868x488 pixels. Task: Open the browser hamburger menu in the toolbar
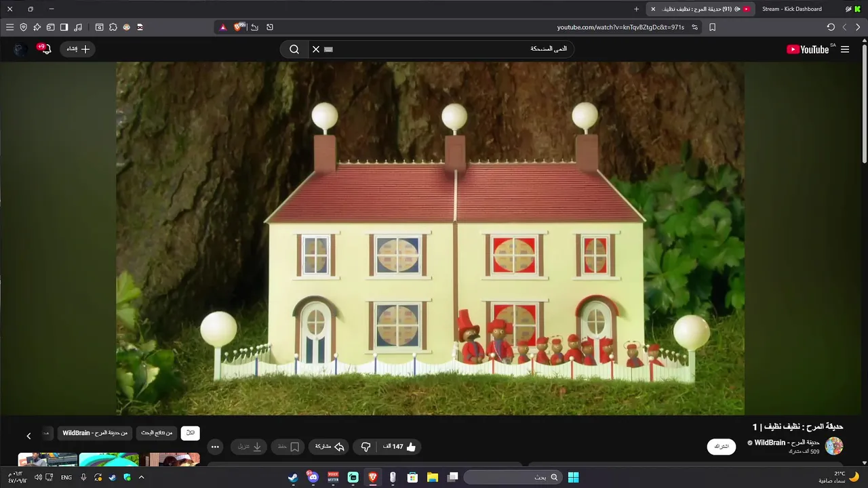pos(9,27)
